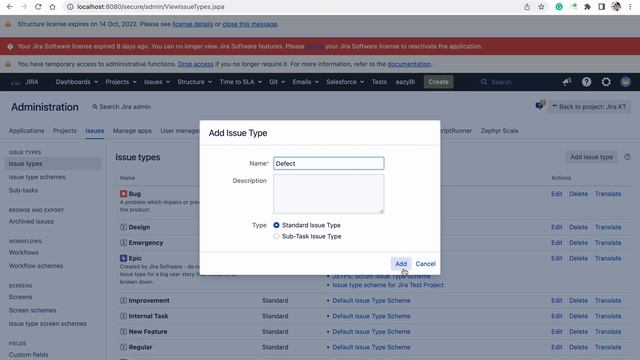Open the Chrome three-dot menu
640x360 pixels.
coord(630,7)
